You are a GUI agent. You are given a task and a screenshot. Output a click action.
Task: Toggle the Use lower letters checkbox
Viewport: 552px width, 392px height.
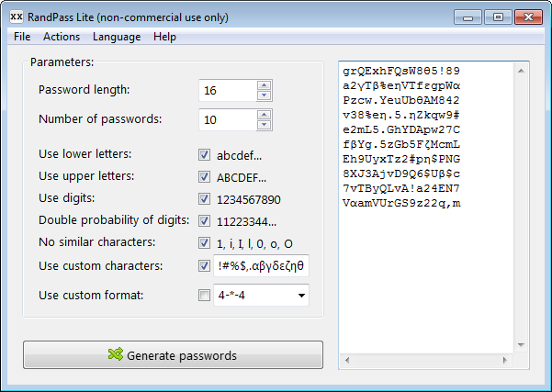(x=204, y=154)
